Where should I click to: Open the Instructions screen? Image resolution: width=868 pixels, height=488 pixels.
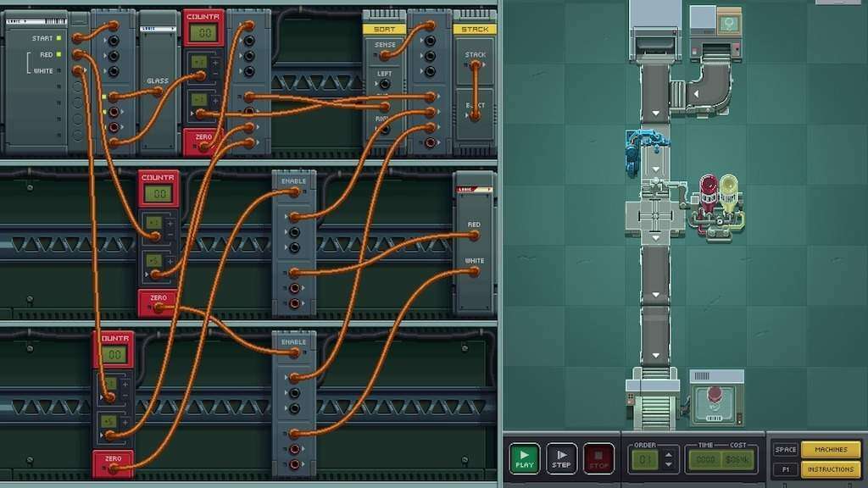tap(831, 469)
